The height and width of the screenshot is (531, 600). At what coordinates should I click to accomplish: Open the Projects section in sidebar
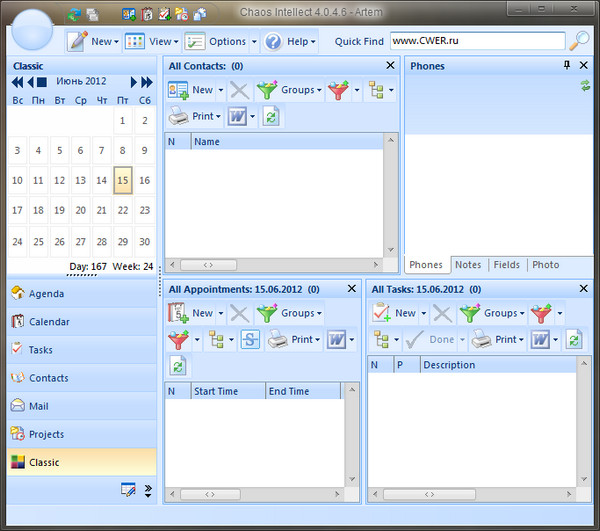[x=47, y=434]
